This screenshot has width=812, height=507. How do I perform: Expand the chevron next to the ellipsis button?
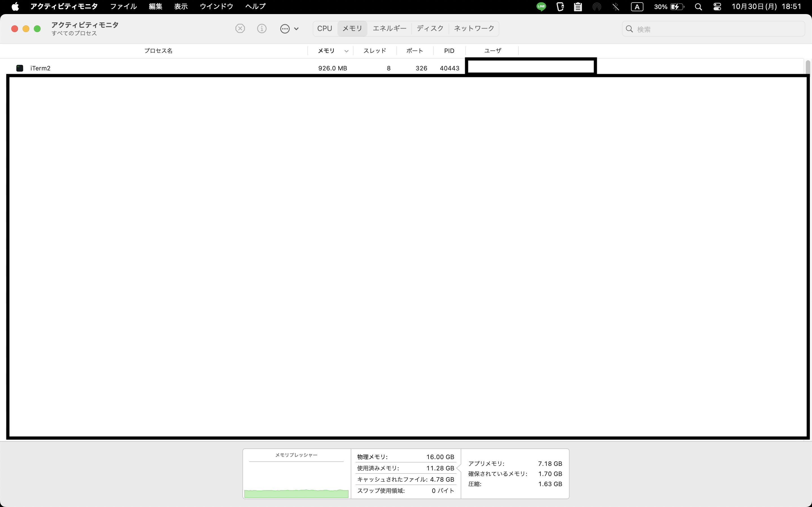pos(297,28)
